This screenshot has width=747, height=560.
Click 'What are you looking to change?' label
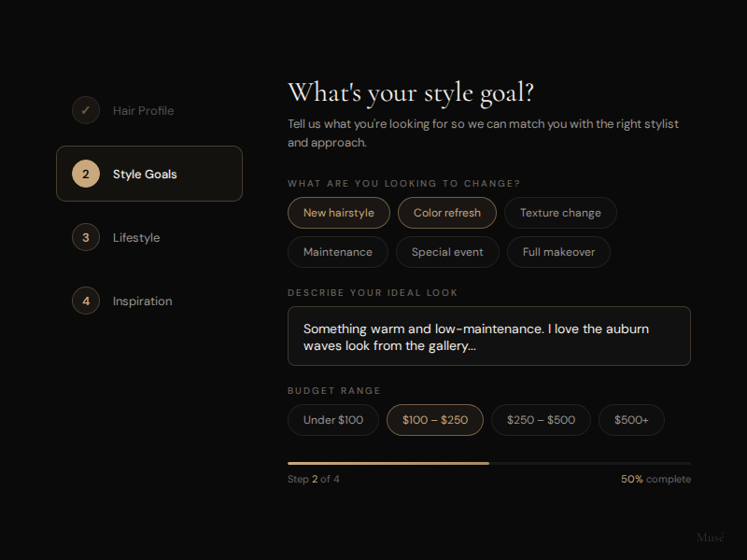coord(404,184)
